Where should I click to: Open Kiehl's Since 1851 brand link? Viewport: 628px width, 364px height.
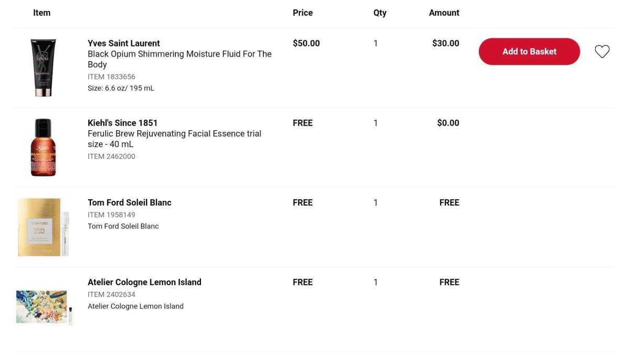122,123
